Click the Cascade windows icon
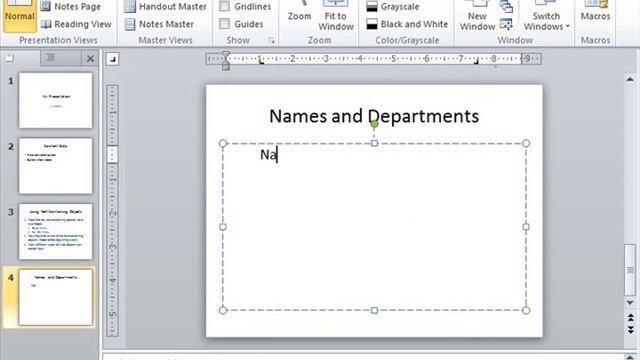 [x=507, y=7]
